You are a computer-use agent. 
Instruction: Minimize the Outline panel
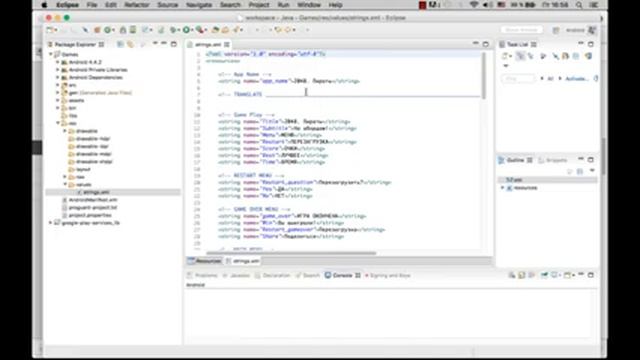click(581, 160)
